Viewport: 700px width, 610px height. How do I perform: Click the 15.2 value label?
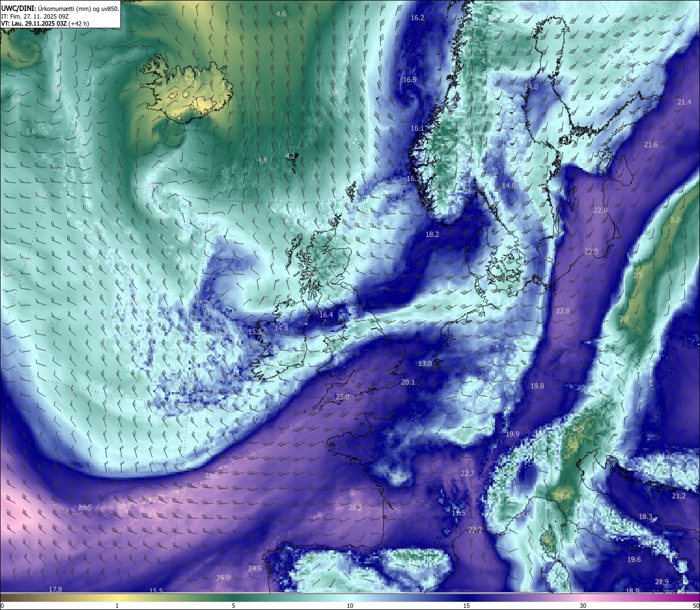click(x=202, y=303)
